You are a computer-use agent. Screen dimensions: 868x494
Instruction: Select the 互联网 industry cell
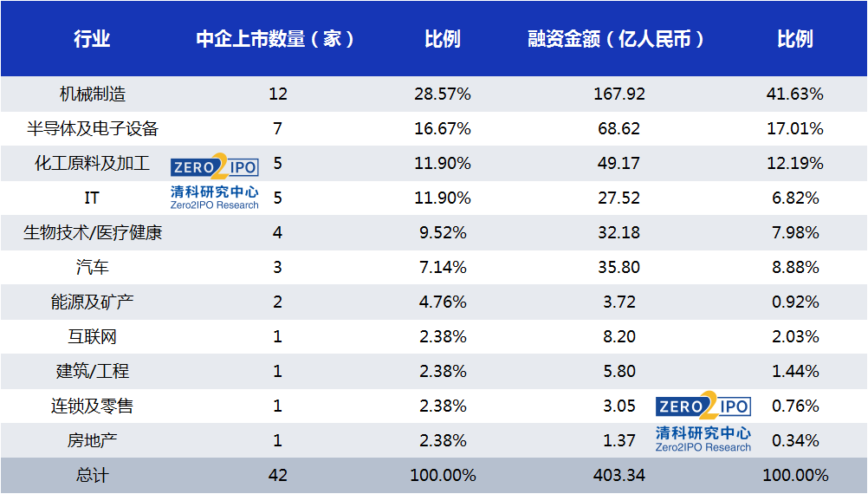(93, 336)
